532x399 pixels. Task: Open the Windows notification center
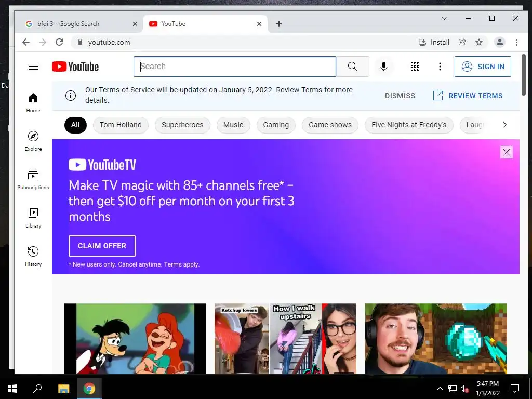[515, 389]
